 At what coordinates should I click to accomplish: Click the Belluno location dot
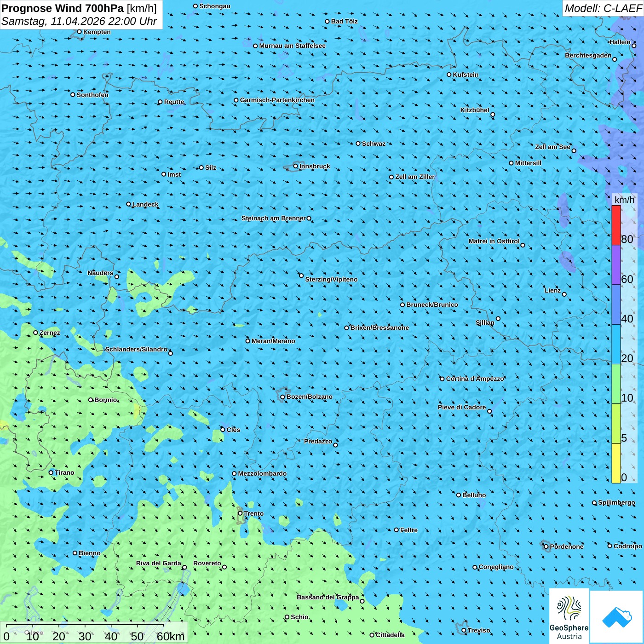point(459,495)
